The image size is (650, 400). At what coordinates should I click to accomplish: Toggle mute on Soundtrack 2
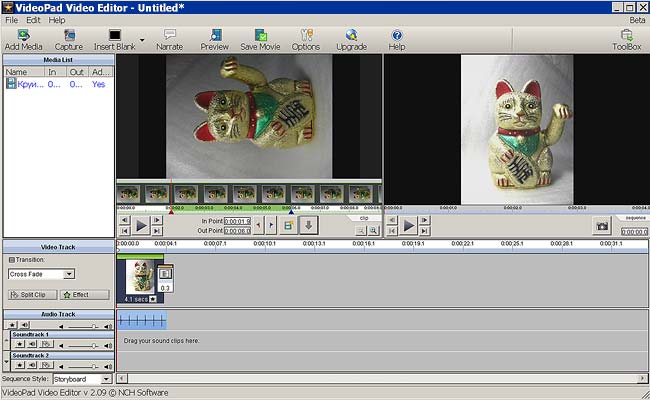[34, 366]
